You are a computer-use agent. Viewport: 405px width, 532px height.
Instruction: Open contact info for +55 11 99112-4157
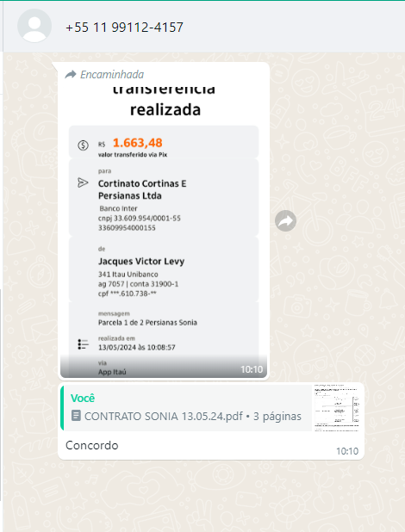[124, 28]
